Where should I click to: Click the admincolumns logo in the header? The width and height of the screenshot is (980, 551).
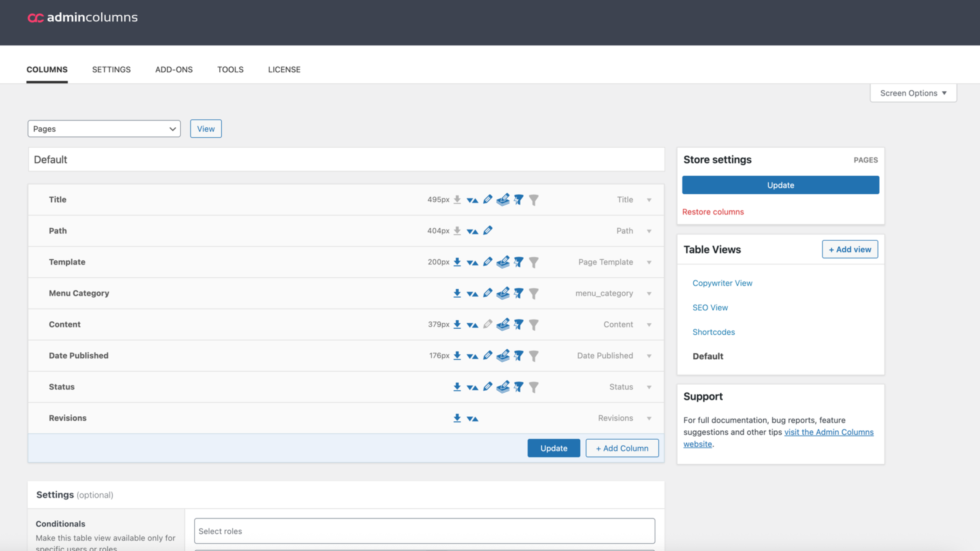(x=83, y=18)
